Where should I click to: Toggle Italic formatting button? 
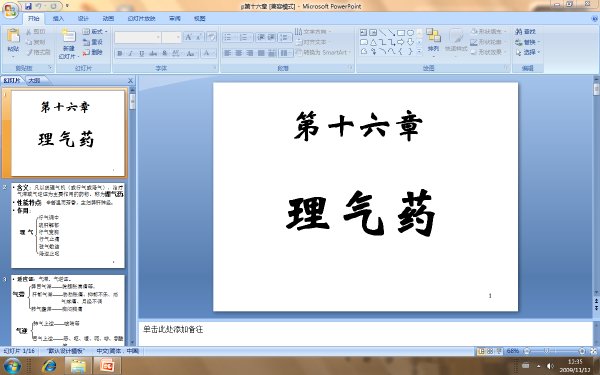coord(130,53)
